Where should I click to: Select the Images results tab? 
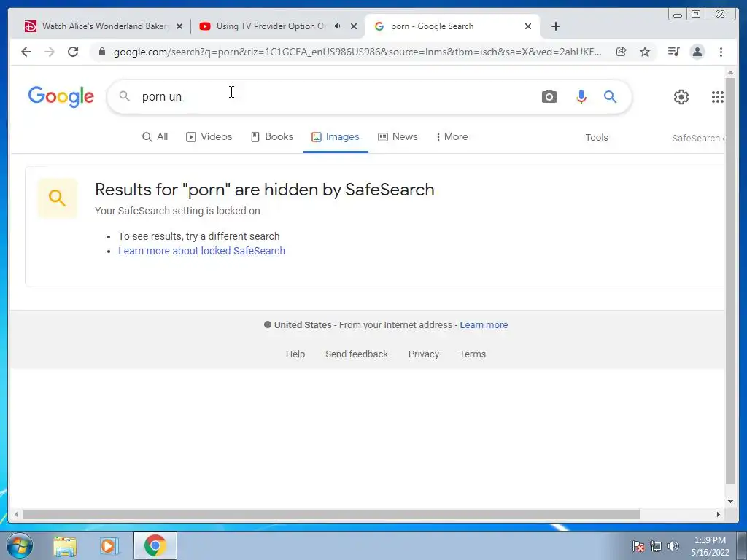(x=336, y=136)
